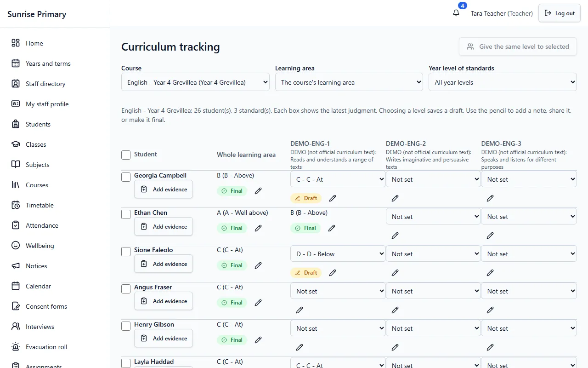This screenshot has width=588, height=368.
Task: Click Add evidence for Sione Faleolo
Action: point(164,264)
